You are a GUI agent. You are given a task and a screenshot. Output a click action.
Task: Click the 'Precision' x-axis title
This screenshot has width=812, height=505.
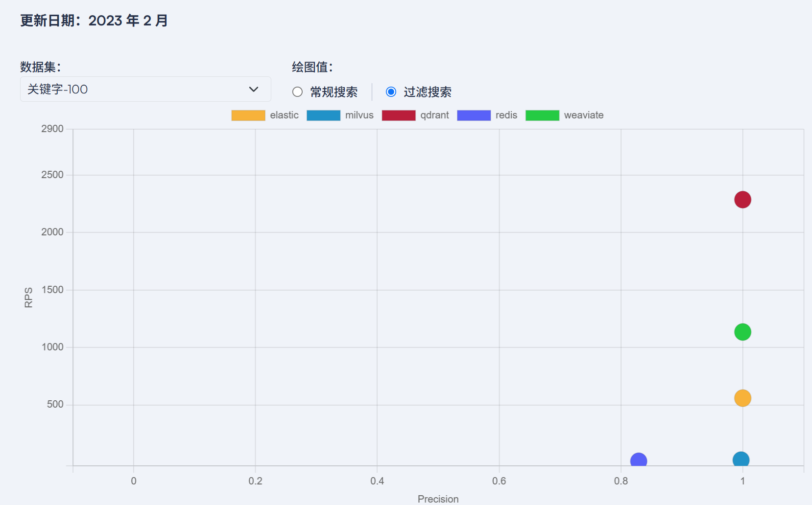[438, 499]
